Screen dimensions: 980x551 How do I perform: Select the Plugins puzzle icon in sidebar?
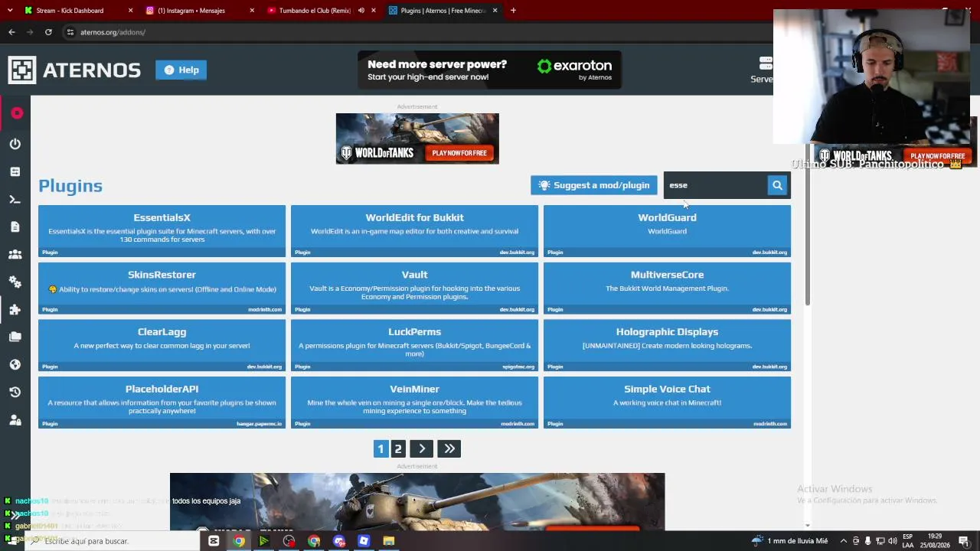coord(15,309)
